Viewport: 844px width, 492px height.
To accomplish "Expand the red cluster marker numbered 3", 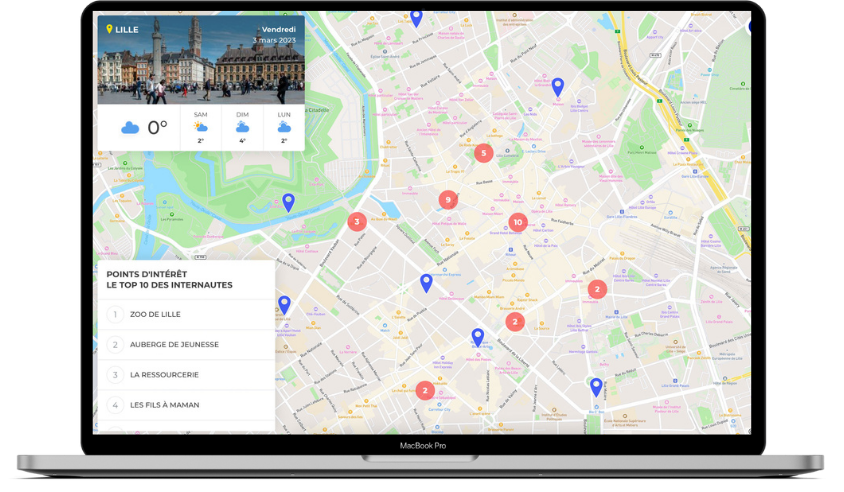I will [356, 221].
